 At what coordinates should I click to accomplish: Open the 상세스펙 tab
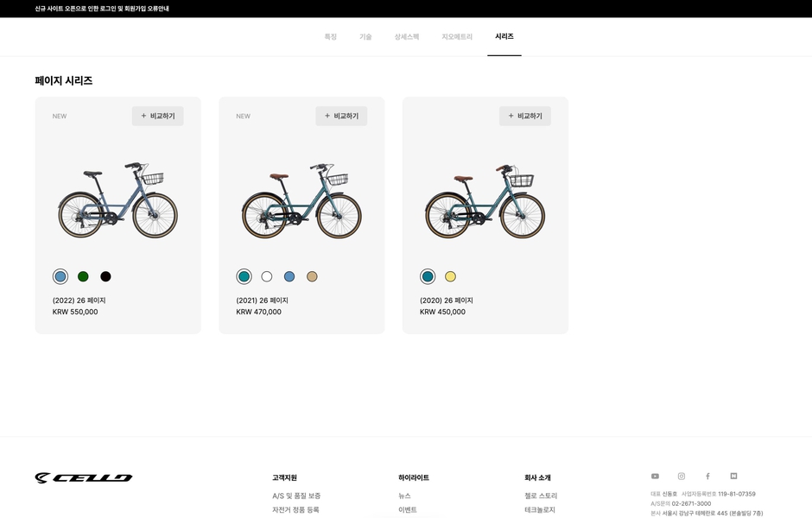[x=406, y=37]
